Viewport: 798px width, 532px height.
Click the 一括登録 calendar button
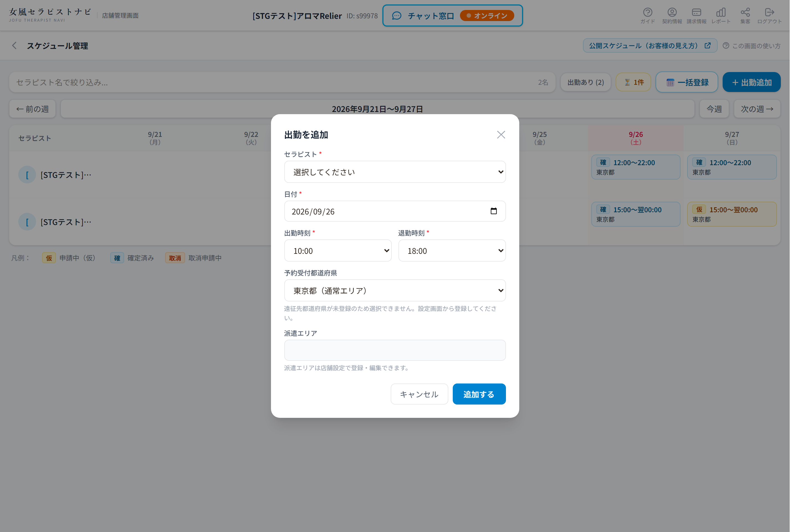[x=686, y=82]
